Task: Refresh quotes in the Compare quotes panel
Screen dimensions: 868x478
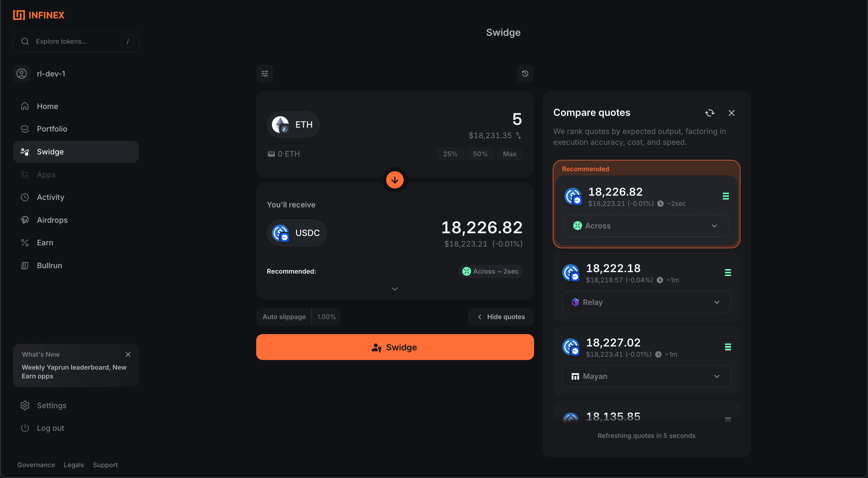Action: pos(710,113)
